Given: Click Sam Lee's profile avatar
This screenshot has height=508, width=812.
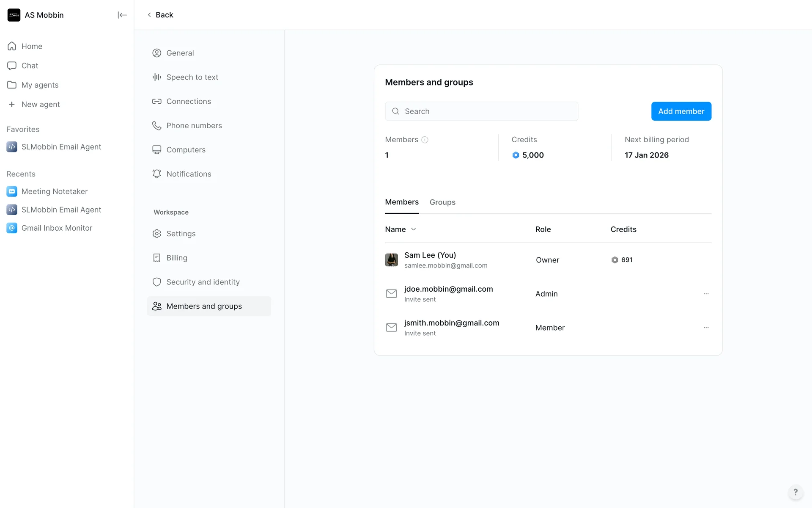Looking at the screenshot, I should tap(391, 260).
